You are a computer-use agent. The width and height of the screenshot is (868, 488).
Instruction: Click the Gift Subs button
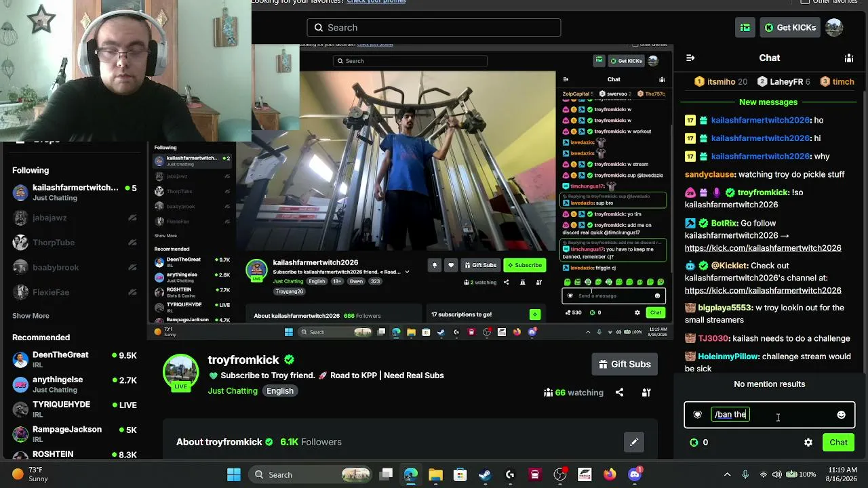point(625,364)
